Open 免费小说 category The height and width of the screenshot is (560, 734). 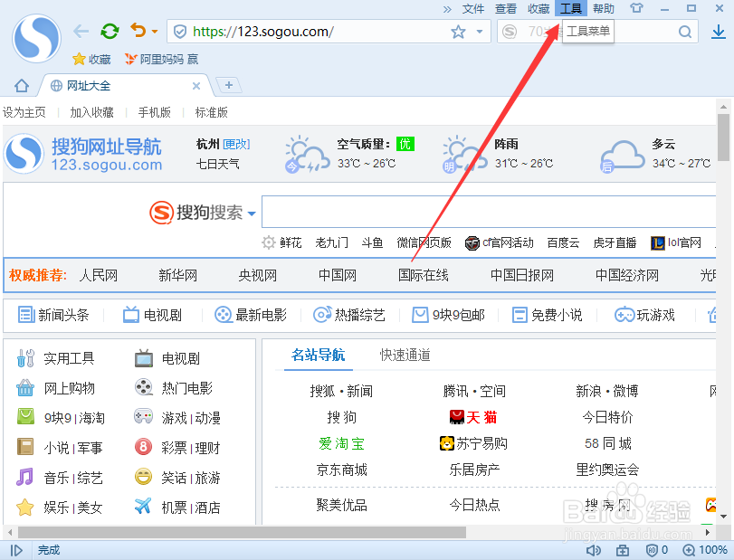(548, 315)
